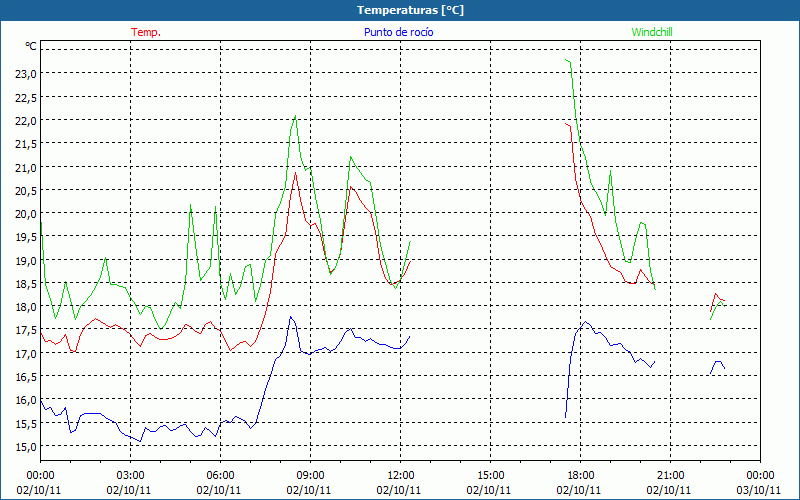The height and width of the screenshot is (500, 800).
Task: Click the 19,5 y-axis value
Action: (26, 237)
